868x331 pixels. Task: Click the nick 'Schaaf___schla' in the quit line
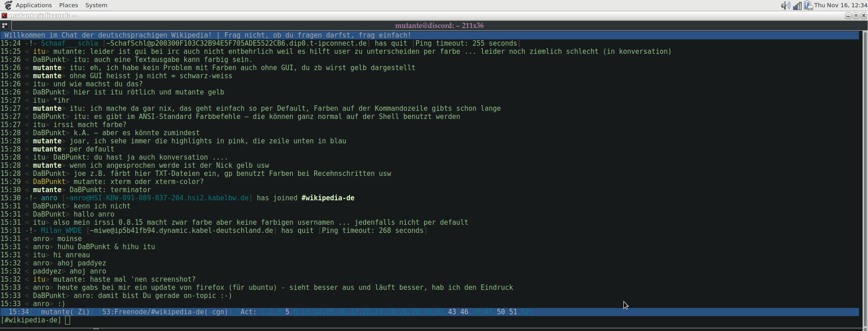pyautogui.click(x=70, y=43)
